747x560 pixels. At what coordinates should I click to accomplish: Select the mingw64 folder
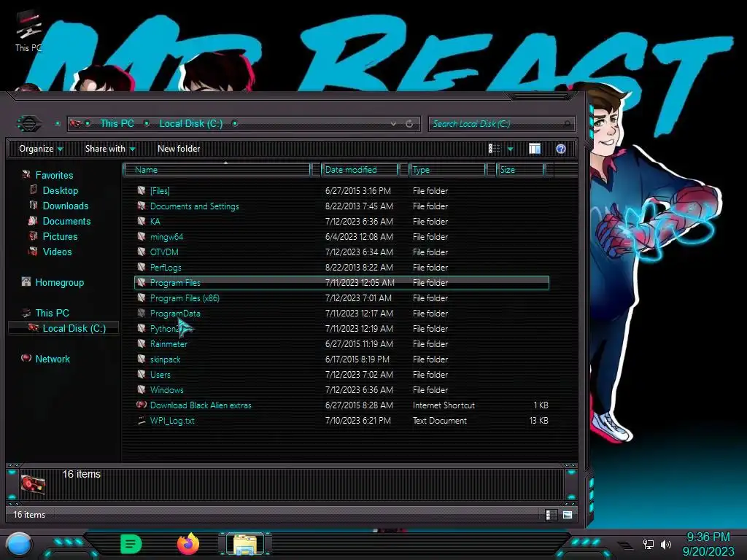[166, 237]
